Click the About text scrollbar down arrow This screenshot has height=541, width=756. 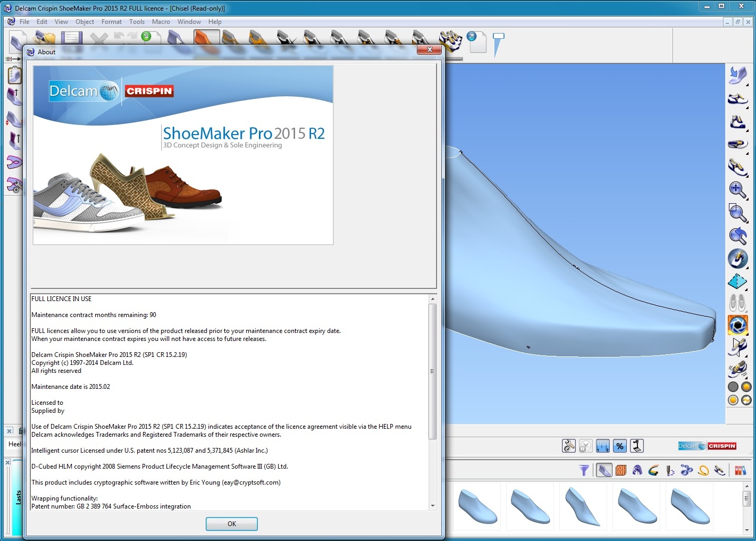(x=433, y=506)
